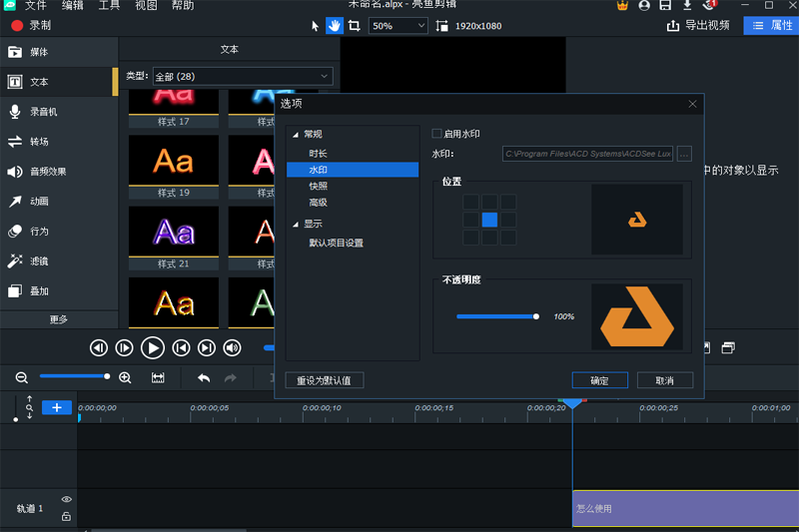Enable the 启用水印 checkbox
This screenshot has height=532, width=799.
[x=436, y=134]
